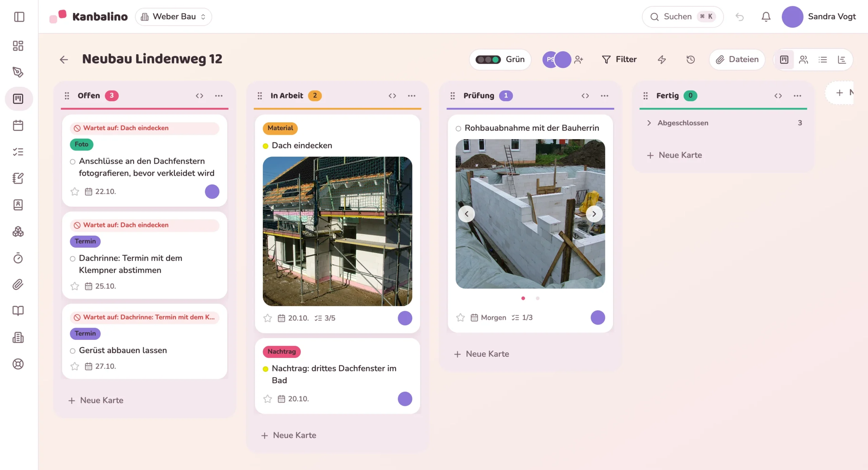Viewport: 868px width, 470px height.
Task: Collapse the Fertig column with arrows icon
Action: click(778, 96)
